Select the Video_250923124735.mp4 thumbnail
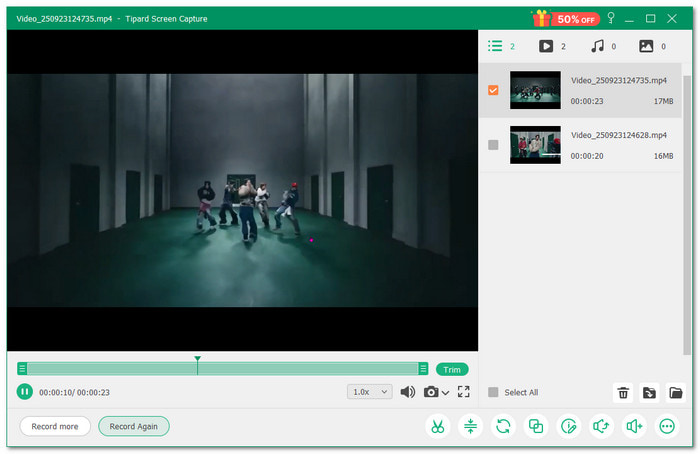The width and height of the screenshot is (700, 454). 535,90
